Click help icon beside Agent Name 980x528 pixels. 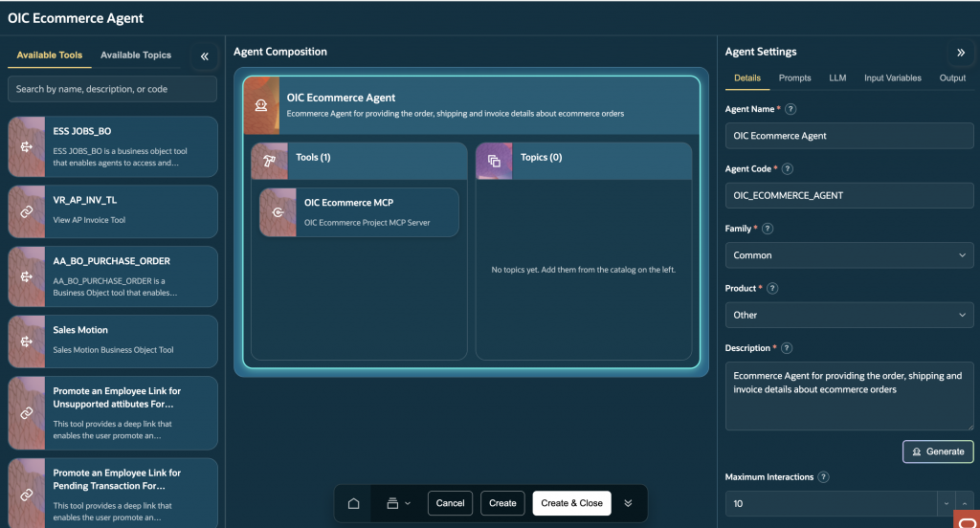(x=791, y=109)
